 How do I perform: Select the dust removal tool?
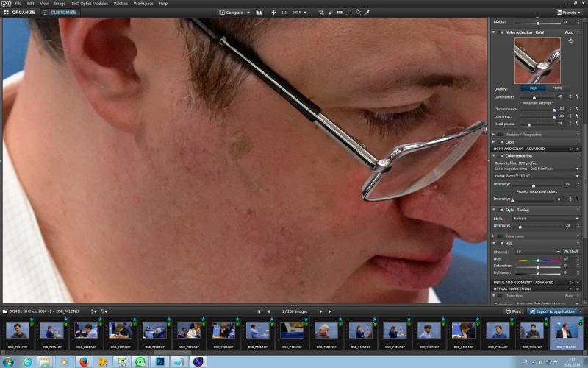coord(330,13)
